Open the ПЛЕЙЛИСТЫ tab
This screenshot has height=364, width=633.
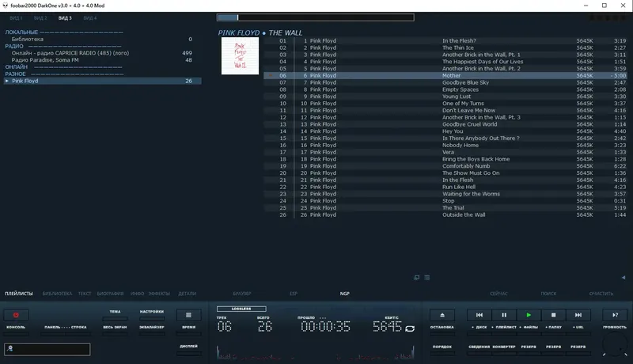(x=19, y=294)
